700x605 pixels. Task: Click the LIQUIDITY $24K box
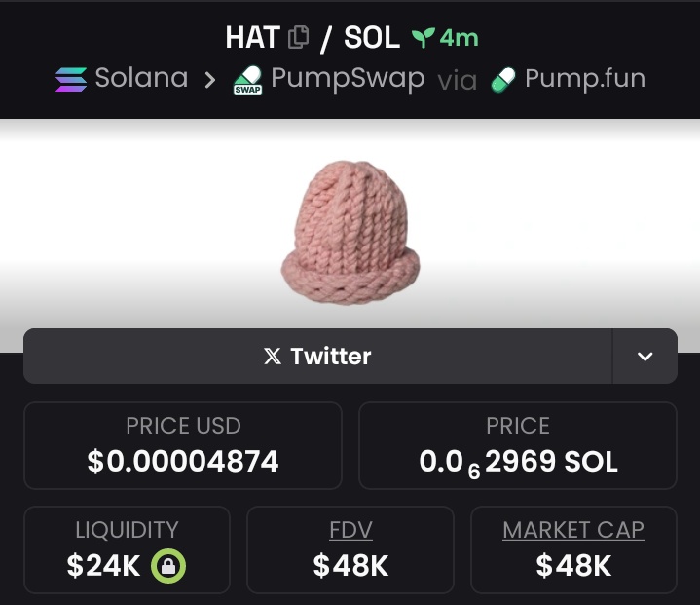coord(127,550)
